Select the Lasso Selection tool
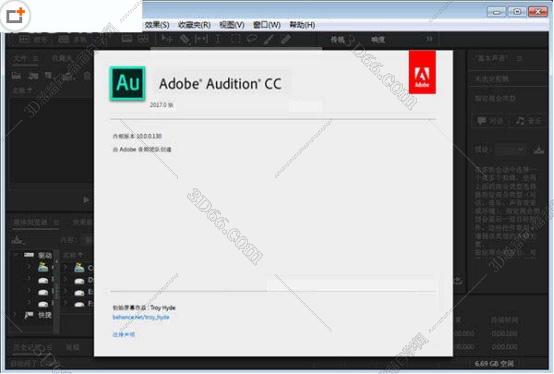This screenshot has height=374, width=554. [x=252, y=39]
